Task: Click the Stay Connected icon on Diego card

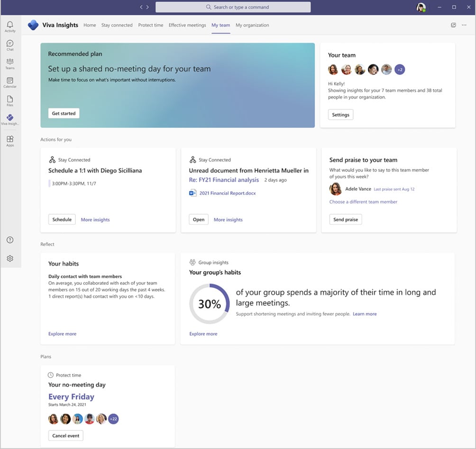Action: (x=52, y=159)
